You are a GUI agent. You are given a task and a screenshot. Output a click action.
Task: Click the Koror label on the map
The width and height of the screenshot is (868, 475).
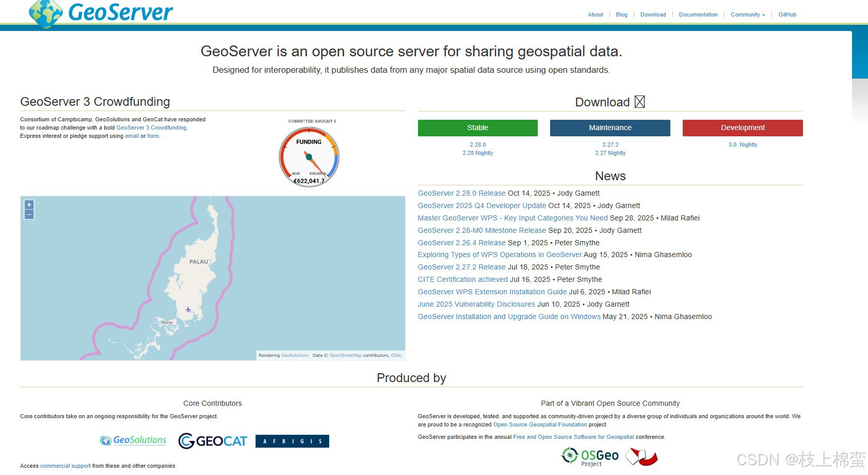point(167,322)
